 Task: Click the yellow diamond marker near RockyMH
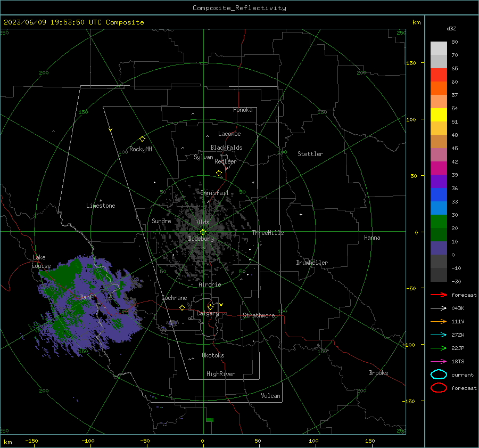pos(142,139)
